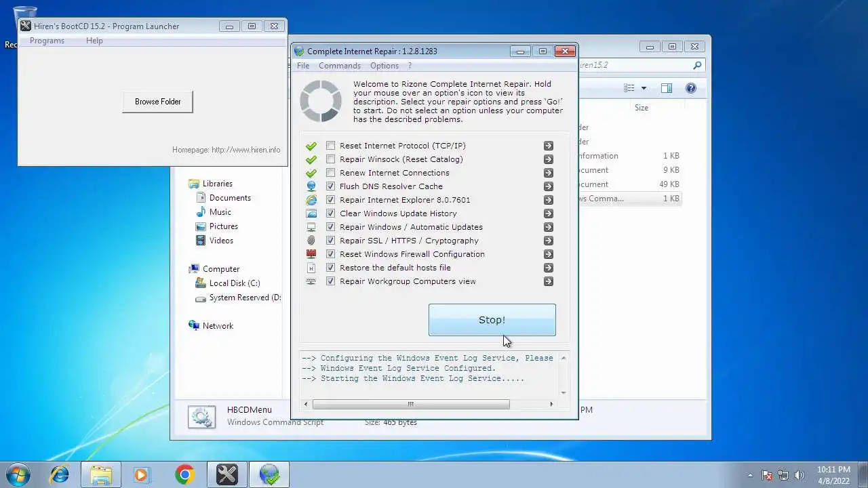The width and height of the screenshot is (868, 488).
Task: Run Clear Windows Update History with its arrow button
Action: [x=548, y=213]
